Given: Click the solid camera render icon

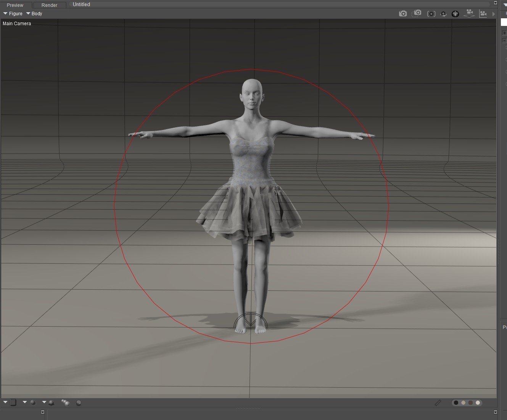Looking at the screenshot, I should 403,14.
